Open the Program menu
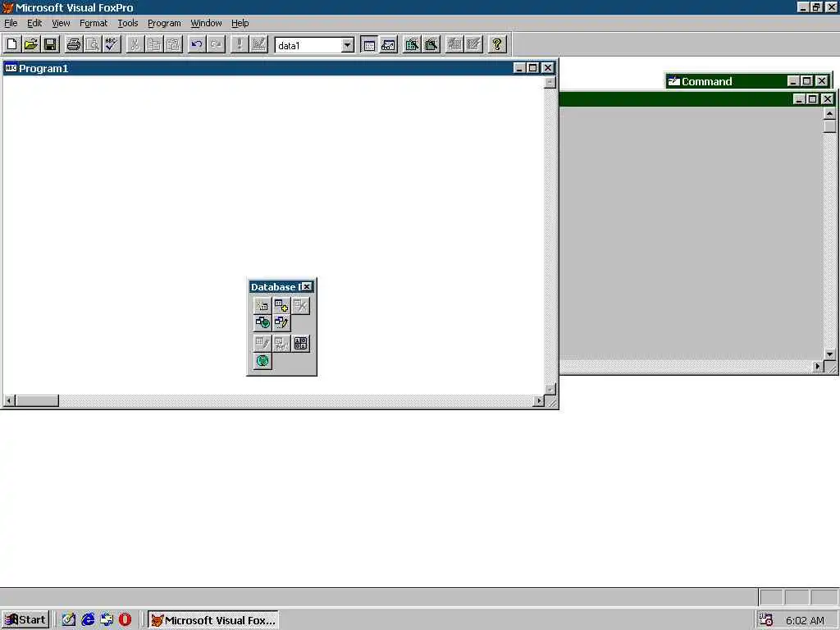 tap(164, 23)
